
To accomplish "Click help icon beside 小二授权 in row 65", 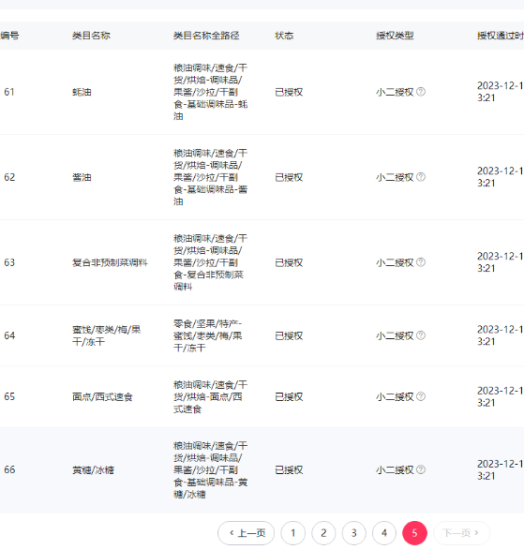I will point(421,397).
